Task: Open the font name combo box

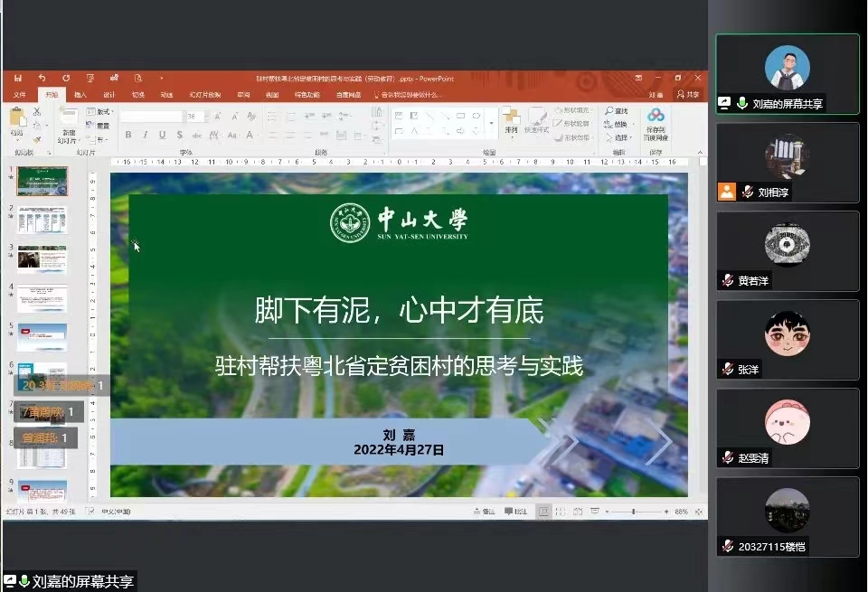Action: coord(152,117)
